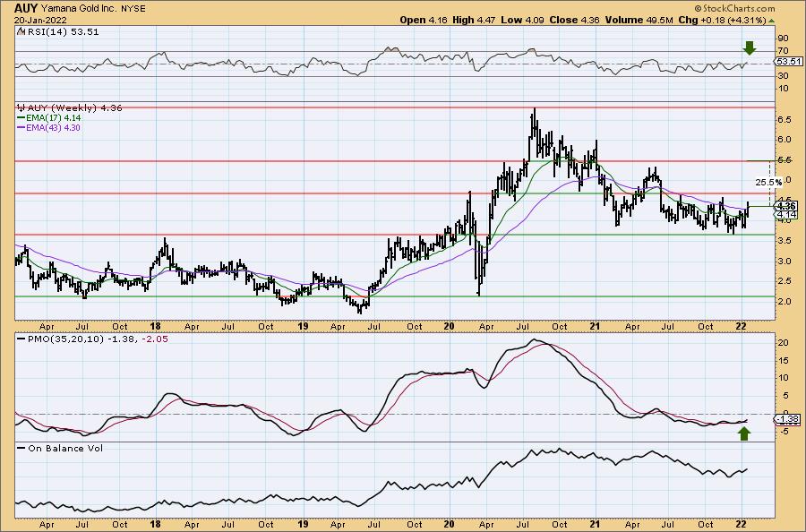
Task: Click the EMA(43) 4.30 legend entry
Action: click(x=54, y=127)
